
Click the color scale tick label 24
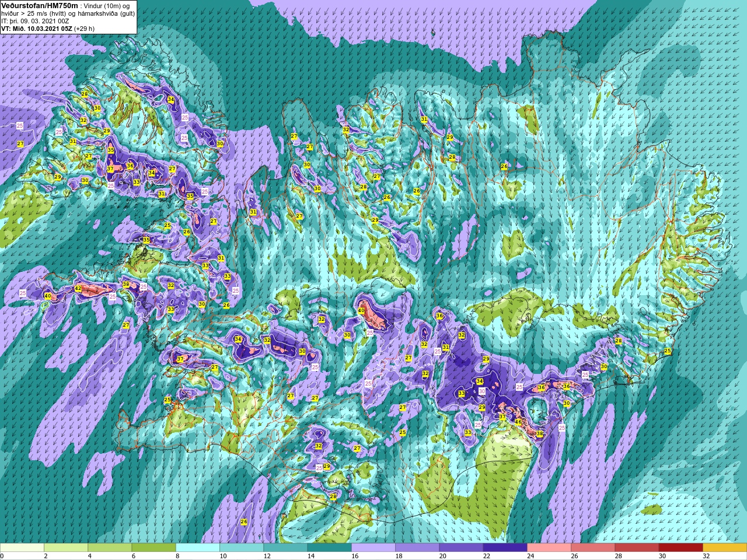click(x=530, y=556)
